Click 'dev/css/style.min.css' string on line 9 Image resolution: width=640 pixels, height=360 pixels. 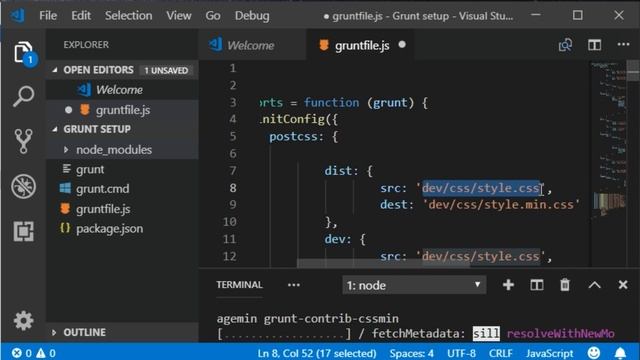[501, 204]
